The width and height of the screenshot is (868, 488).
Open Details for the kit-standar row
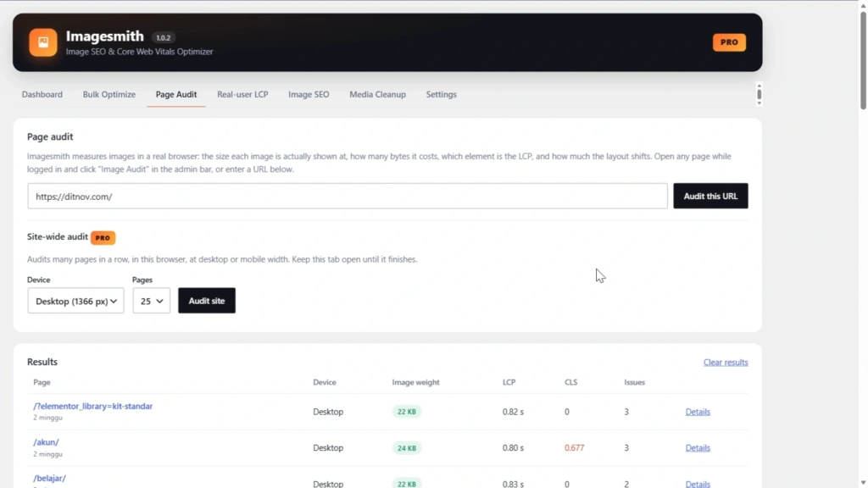pyautogui.click(x=698, y=412)
